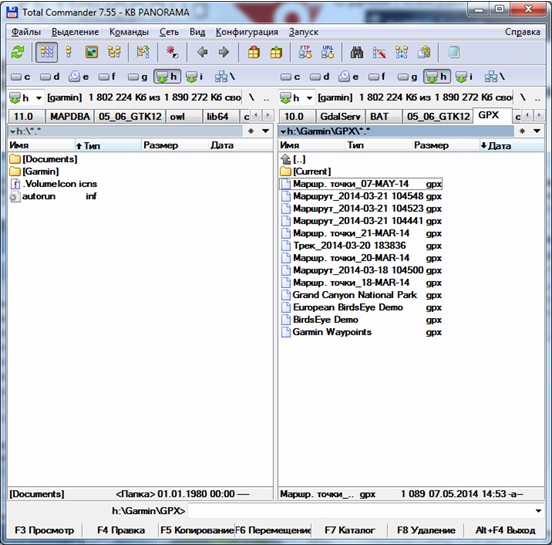Click the unpack files box icon

coord(276,52)
